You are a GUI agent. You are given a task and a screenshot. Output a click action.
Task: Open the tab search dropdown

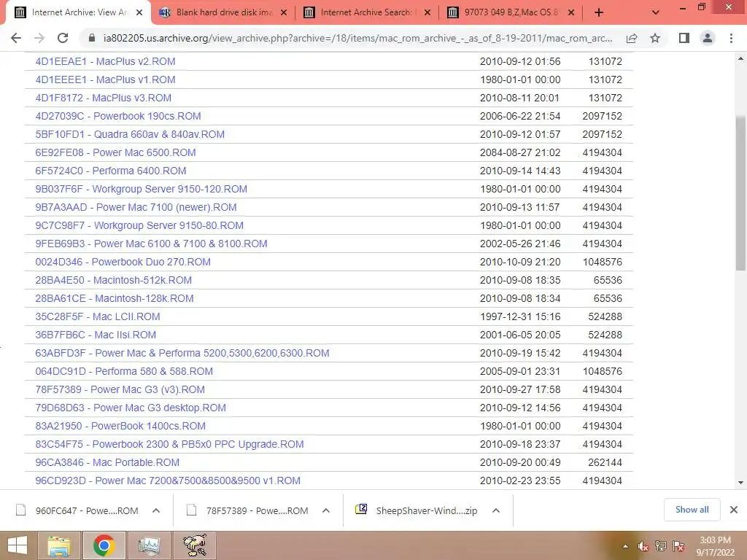click(656, 13)
